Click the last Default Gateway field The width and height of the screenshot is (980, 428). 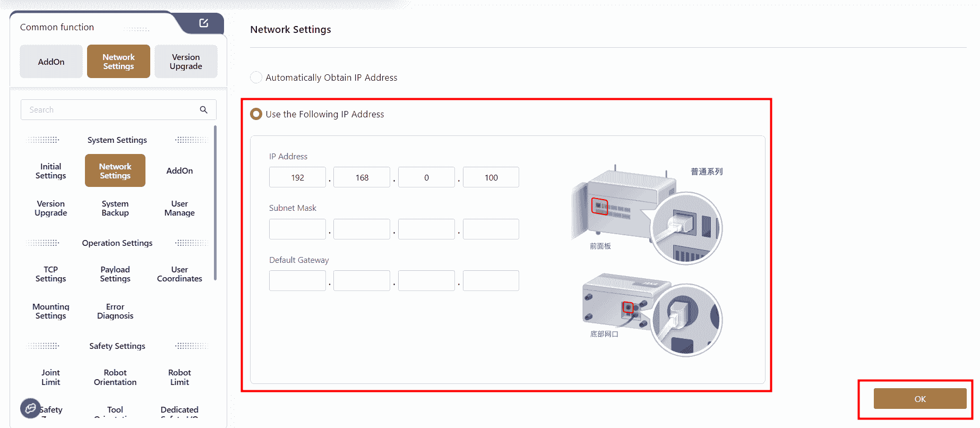pyautogui.click(x=491, y=280)
